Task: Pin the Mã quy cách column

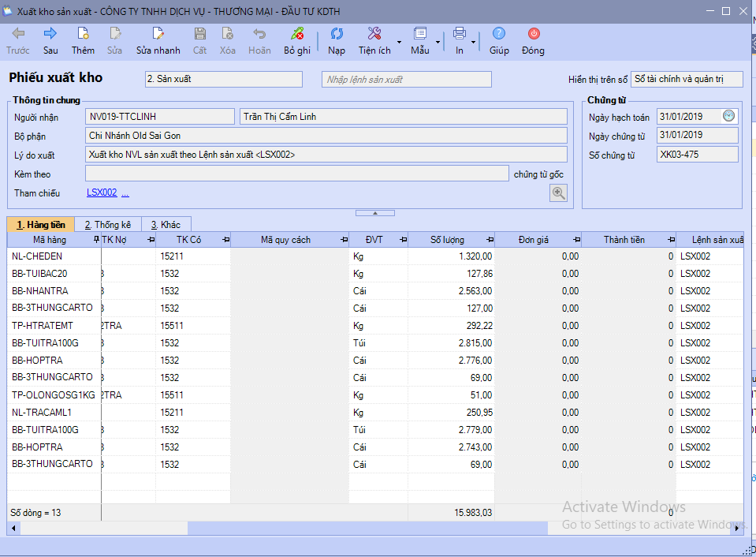Action: 344,239
